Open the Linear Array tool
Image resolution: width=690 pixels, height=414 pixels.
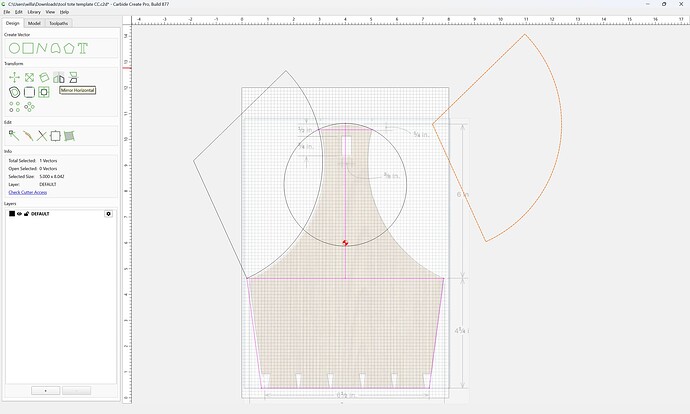[15, 107]
